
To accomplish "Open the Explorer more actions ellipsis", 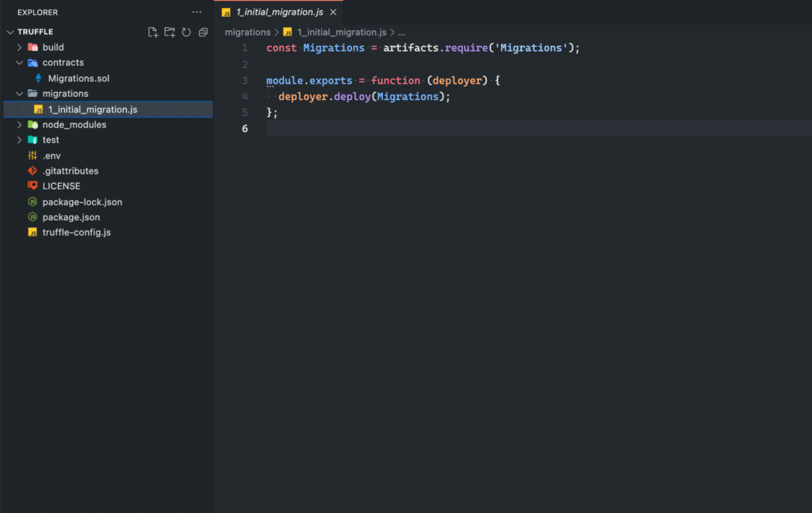I will (x=197, y=12).
